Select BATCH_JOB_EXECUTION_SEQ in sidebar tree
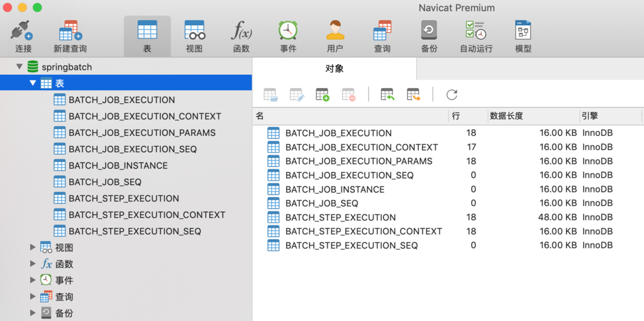This screenshot has height=321, width=644. tap(133, 149)
